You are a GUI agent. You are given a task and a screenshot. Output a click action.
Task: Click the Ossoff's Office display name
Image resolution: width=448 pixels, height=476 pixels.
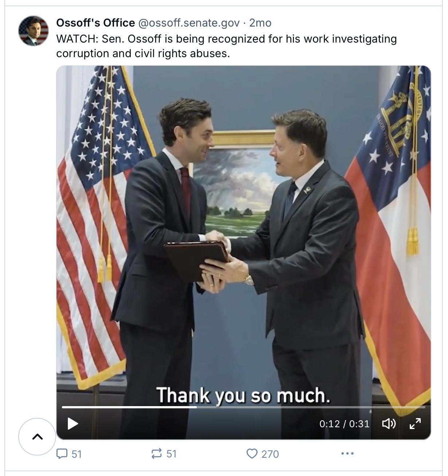tap(95, 23)
